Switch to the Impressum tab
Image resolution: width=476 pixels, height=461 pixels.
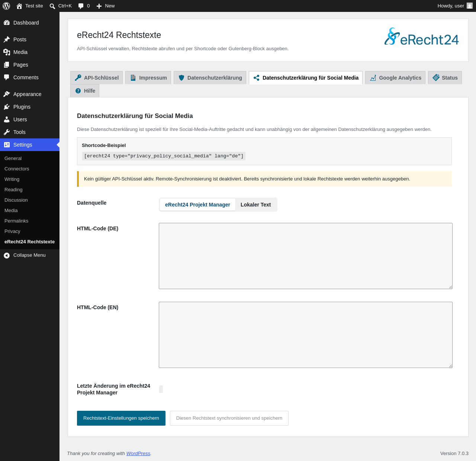[x=148, y=78]
